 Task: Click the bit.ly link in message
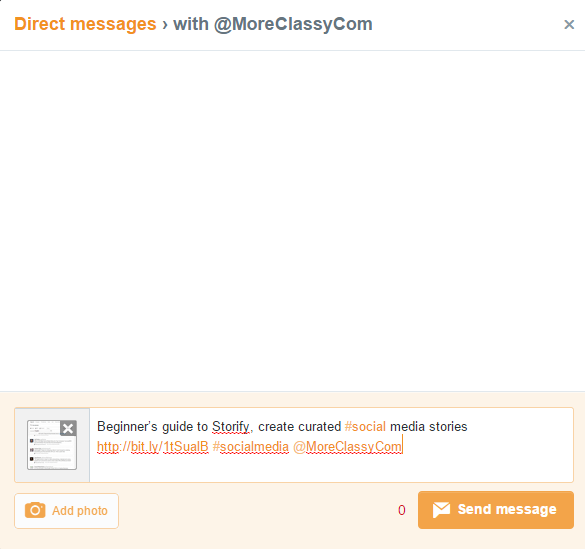click(x=153, y=446)
